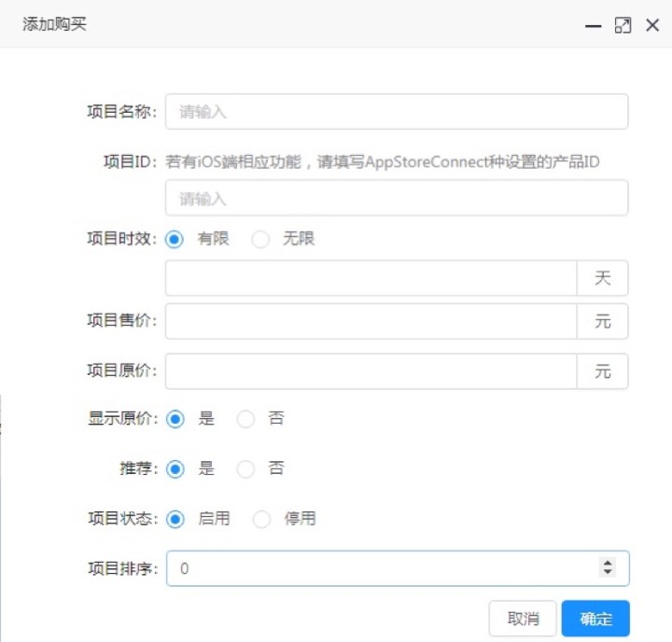
Task: Click the 取消 button
Action: coord(523,619)
